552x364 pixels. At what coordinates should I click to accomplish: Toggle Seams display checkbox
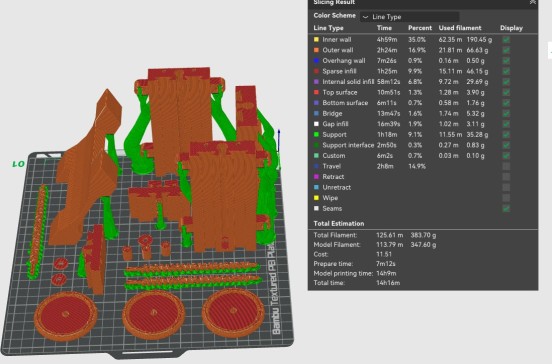[506, 208]
